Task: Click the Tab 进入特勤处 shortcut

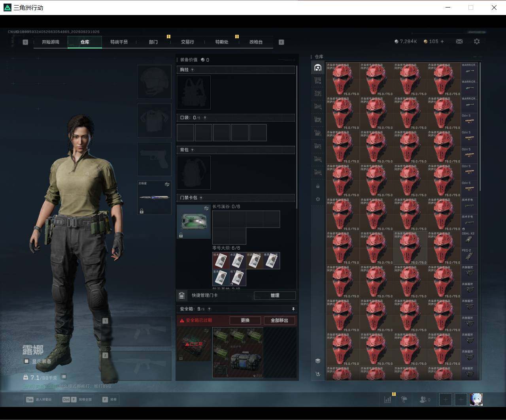Action: [39, 399]
